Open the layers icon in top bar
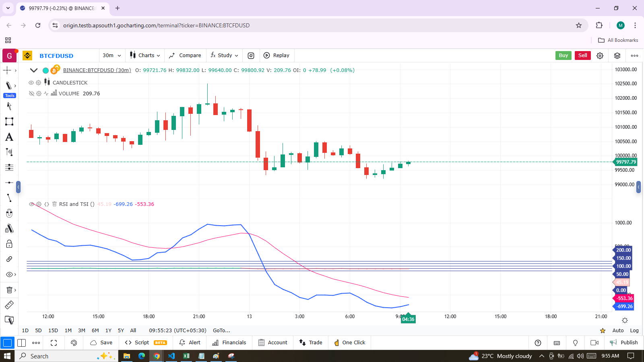Viewport: 644px width, 362px height. coord(617,56)
